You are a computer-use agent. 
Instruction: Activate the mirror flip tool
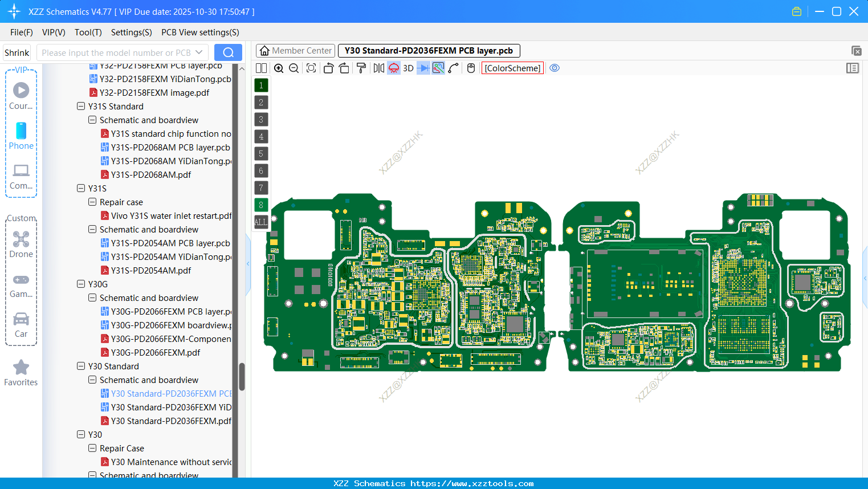pyautogui.click(x=378, y=68)
